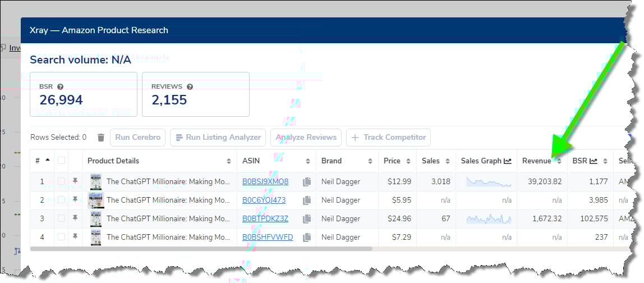Image resolution: width=644 pixels, height=283 pixels.
Task: Open row 4 product cover thumbnail
Action: 96,238
